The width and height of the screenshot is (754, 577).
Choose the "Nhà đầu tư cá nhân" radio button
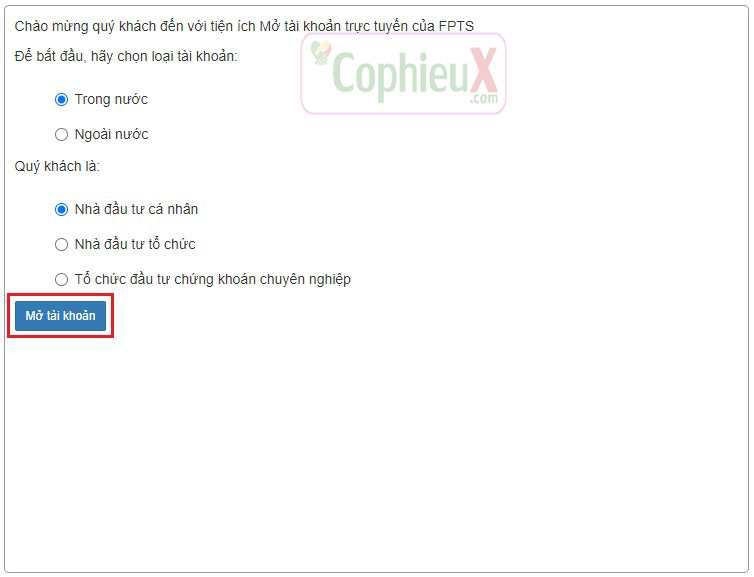pos(61,209)
